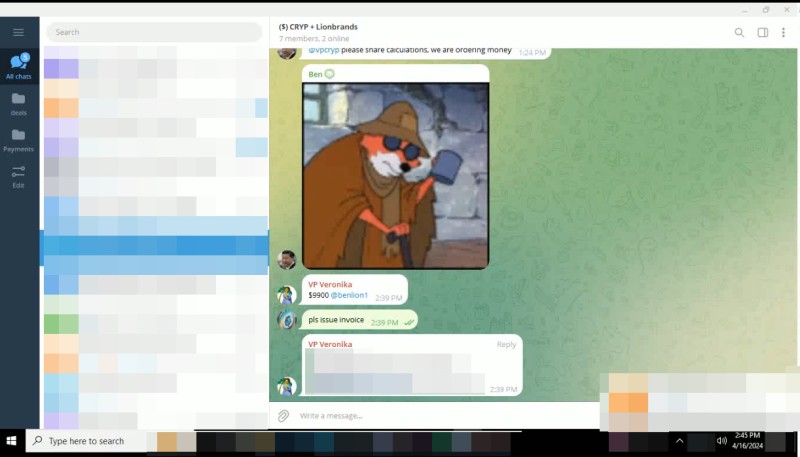
Task: Open the Payments folder
Action: pos(19,140)
